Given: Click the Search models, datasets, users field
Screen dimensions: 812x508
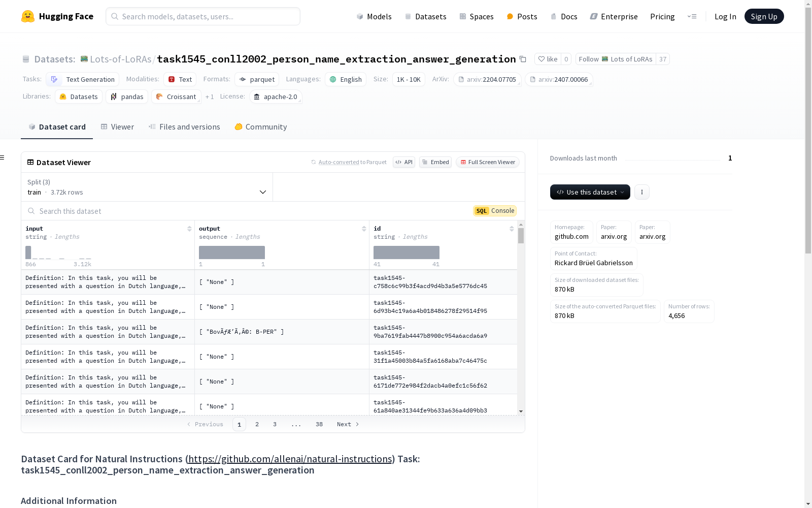Looking at the screenshot, I should tap(203, 16).
